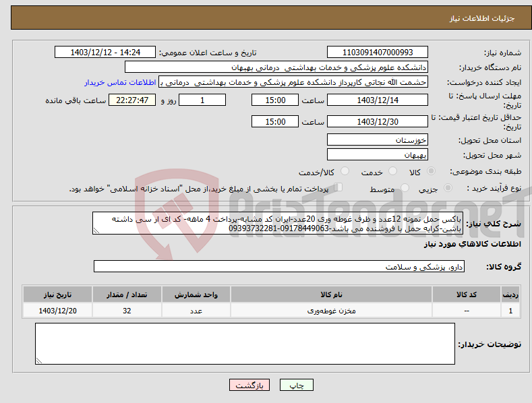This screenshot has width=532, height=403.
Task: Click the بازگشت (back) button
Action: click(x=249, y=385)
